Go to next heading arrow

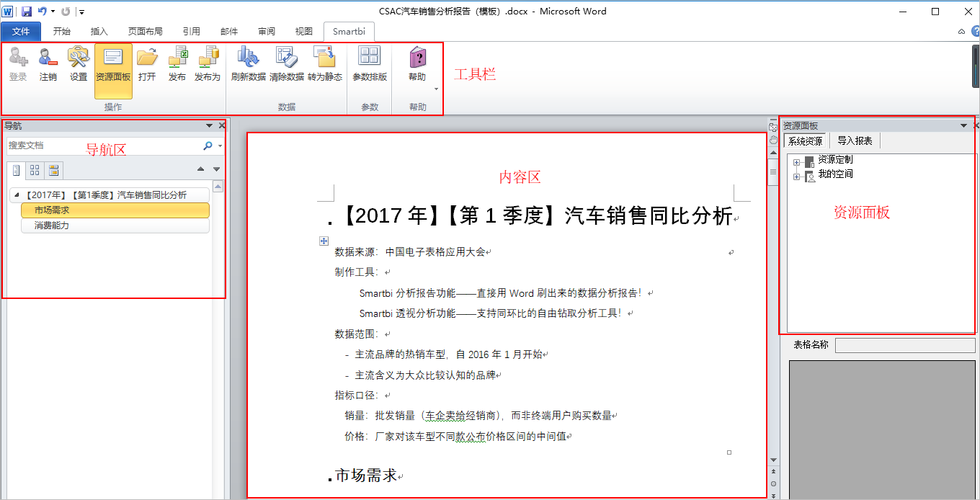coord(217,170)
